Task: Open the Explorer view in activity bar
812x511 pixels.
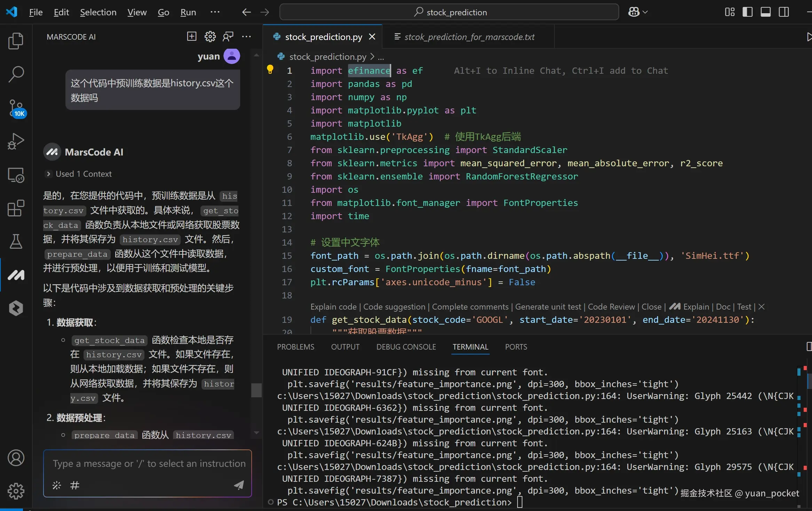Action: 16,41
